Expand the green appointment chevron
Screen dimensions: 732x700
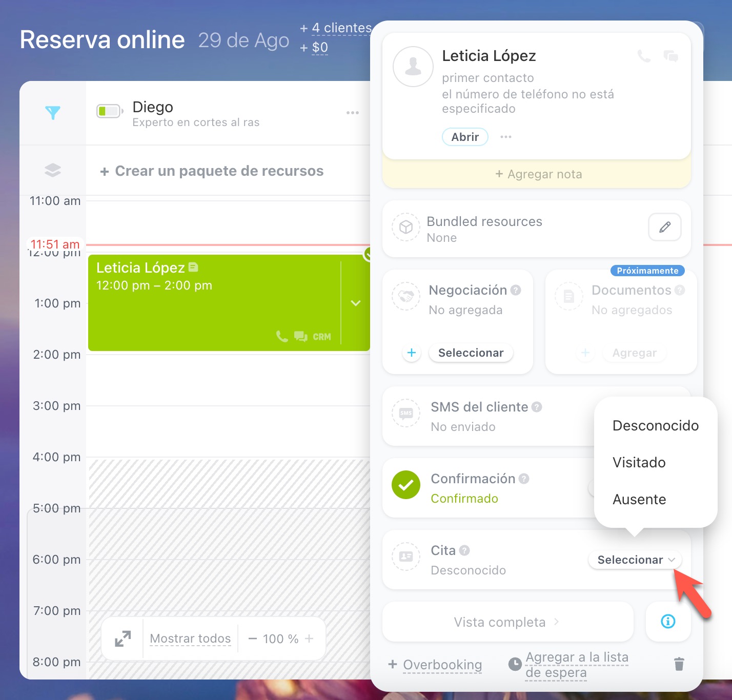coord(356,303)
